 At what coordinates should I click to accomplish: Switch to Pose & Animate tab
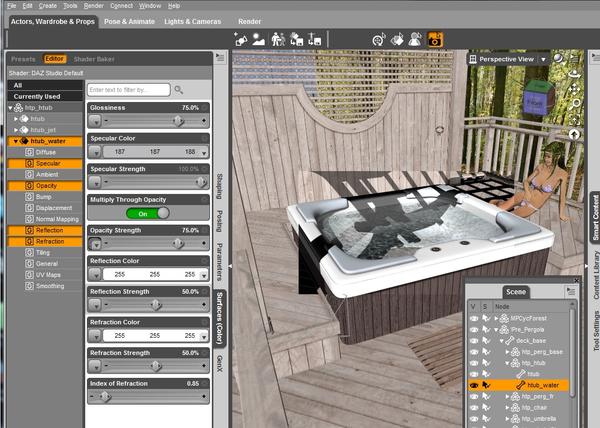[129, 22]
